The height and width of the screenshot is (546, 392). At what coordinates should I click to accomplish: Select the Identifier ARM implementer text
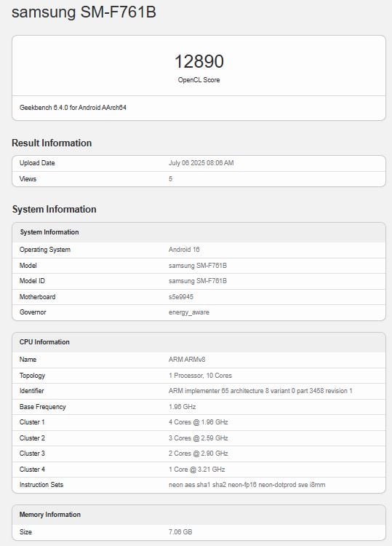(260, 391)
